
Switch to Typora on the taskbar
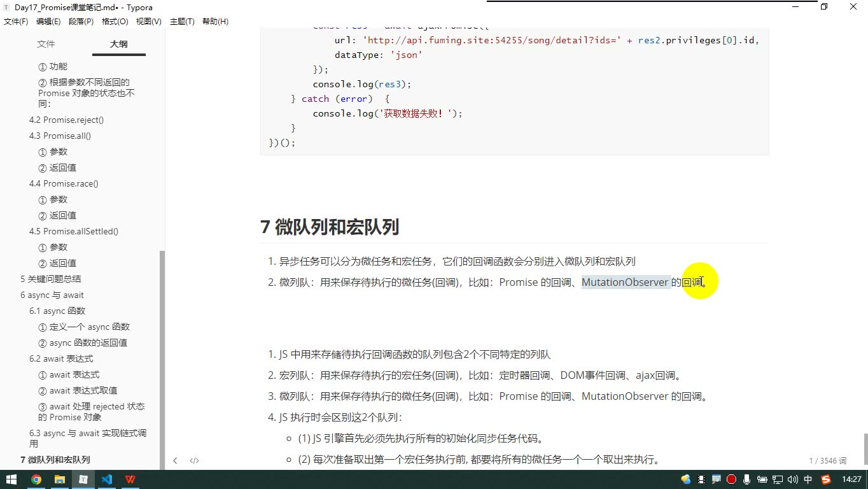point(83,479)
